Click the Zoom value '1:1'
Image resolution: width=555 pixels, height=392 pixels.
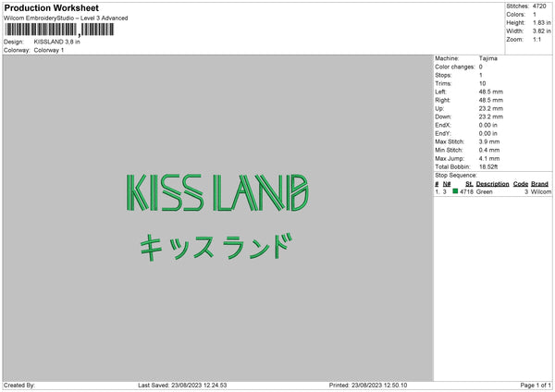(536, 40)
